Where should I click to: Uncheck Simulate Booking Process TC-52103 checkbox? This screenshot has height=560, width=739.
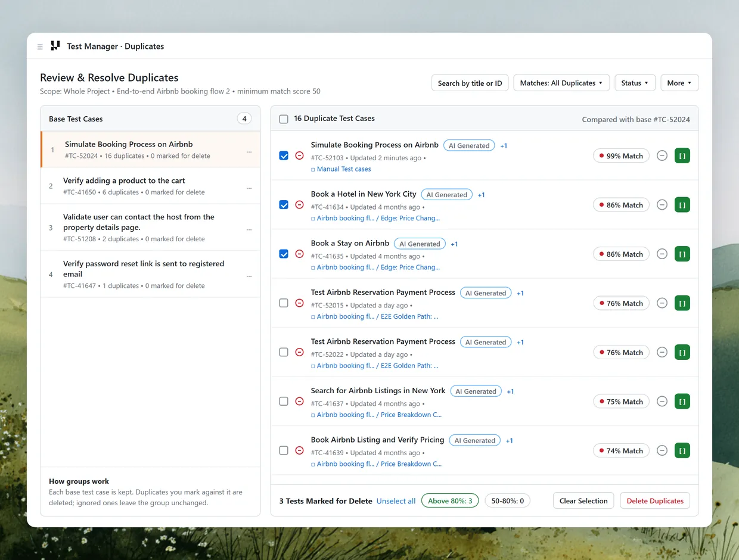(x=284, y=155)
